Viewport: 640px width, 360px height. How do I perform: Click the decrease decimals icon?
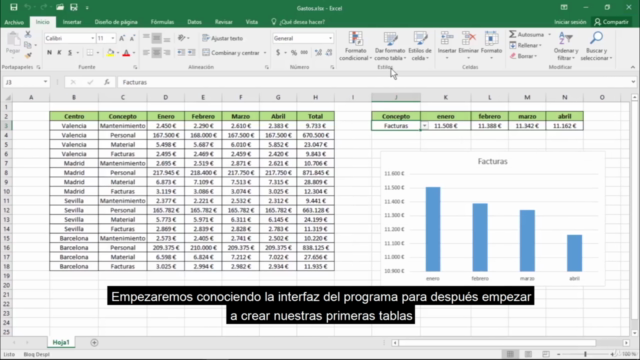329,53
